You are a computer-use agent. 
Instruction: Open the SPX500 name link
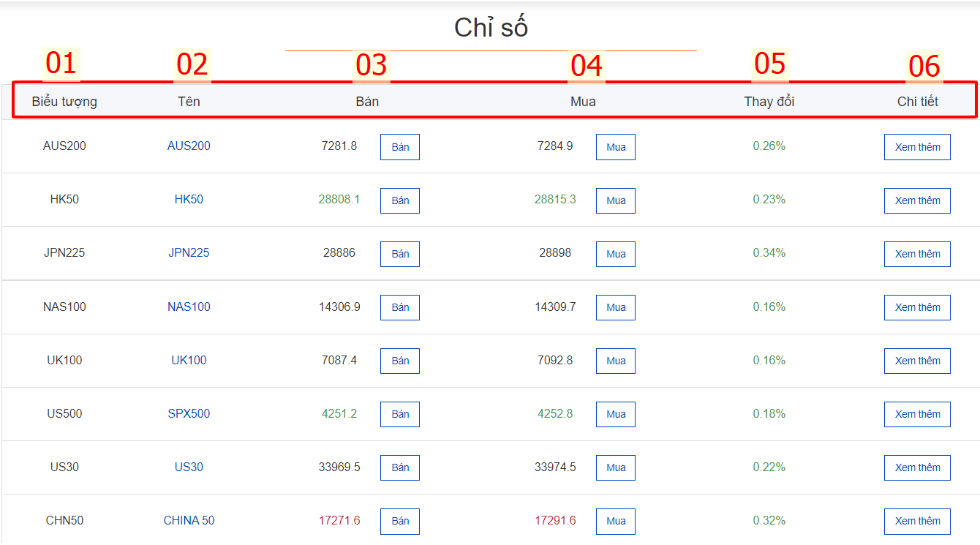click(189, 413)
